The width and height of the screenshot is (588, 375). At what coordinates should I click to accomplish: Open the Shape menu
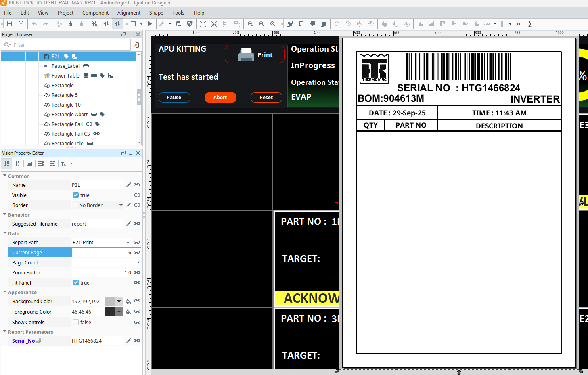point(156,13)
